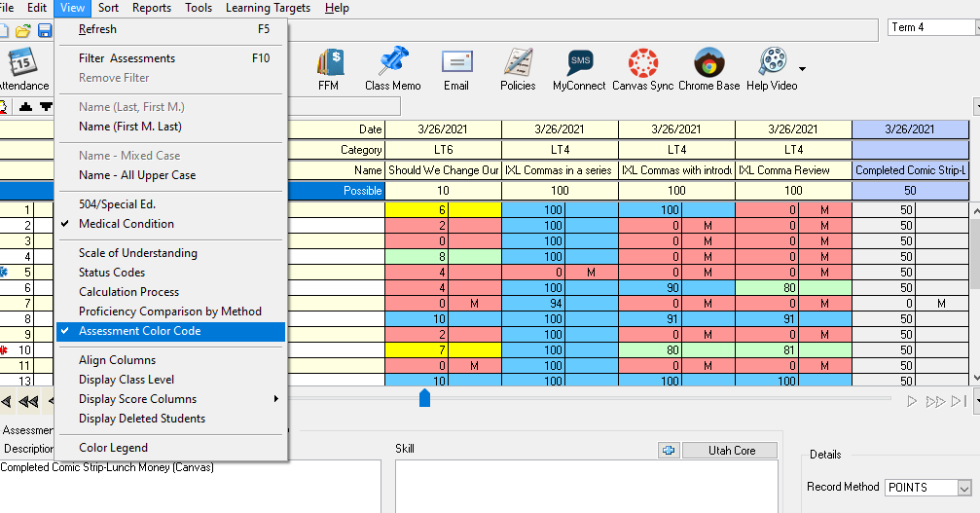Open the Sort menu
The image size is (980, 513).
(108, 8)
